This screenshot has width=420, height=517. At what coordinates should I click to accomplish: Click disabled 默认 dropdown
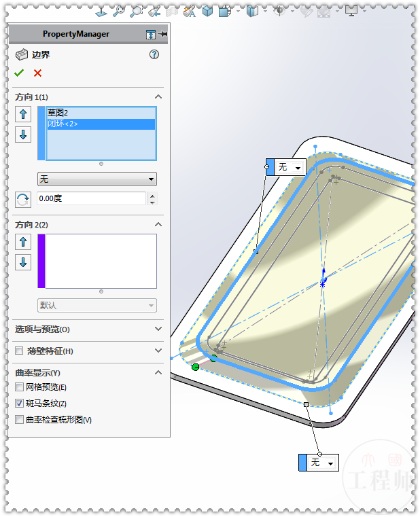(x=97, y=305)
